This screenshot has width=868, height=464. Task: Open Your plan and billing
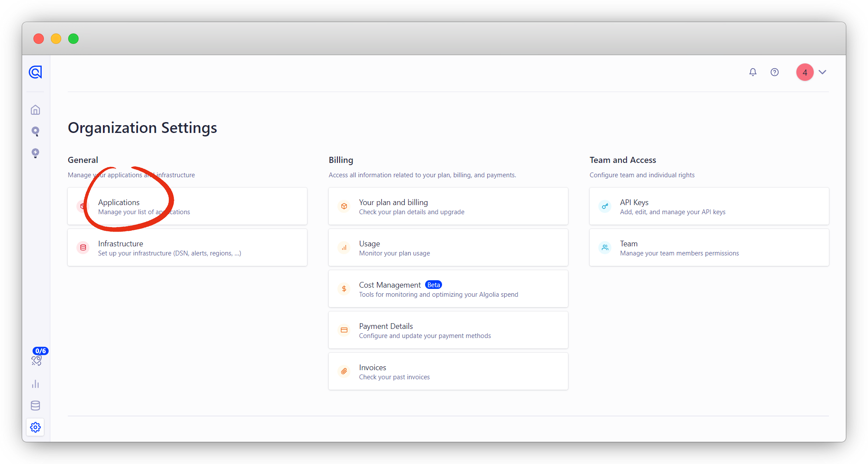click(448, 206)
